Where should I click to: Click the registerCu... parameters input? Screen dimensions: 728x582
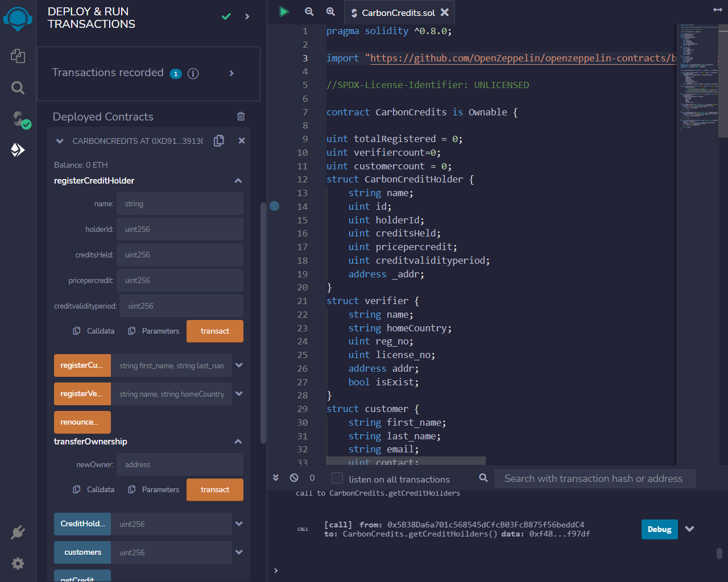point(171,365)
